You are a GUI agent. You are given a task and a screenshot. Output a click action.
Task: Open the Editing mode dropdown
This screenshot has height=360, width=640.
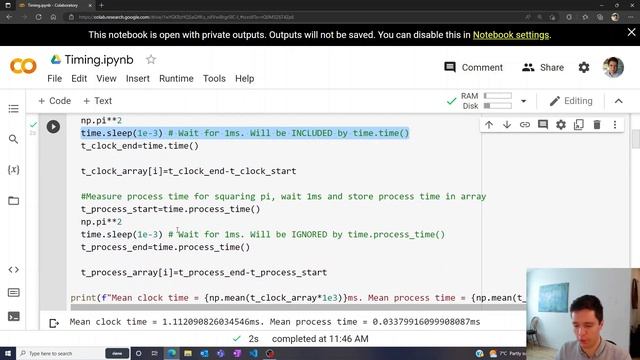[x=571, y=101]
